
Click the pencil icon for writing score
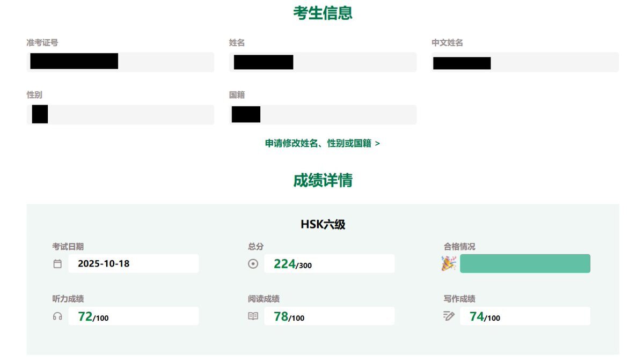[x=449, y=316]
